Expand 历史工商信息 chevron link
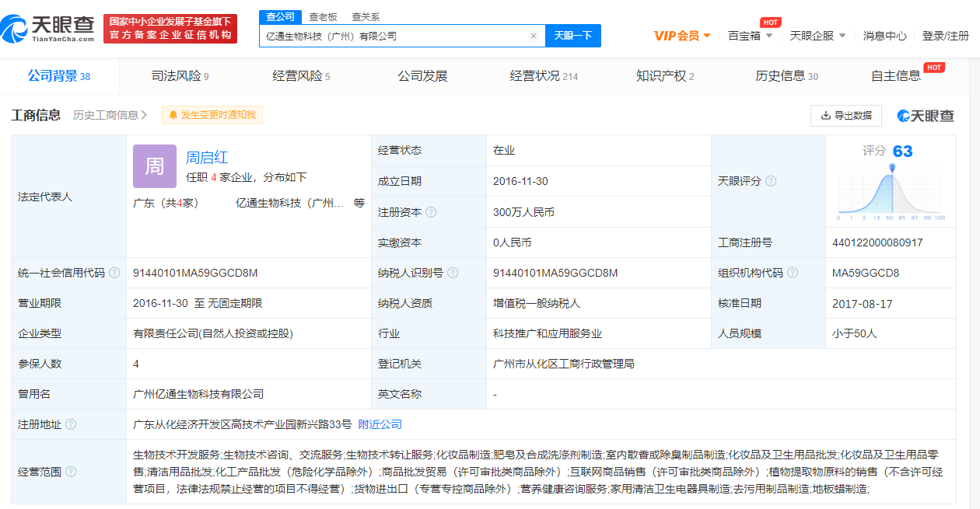 coord(110,115)
